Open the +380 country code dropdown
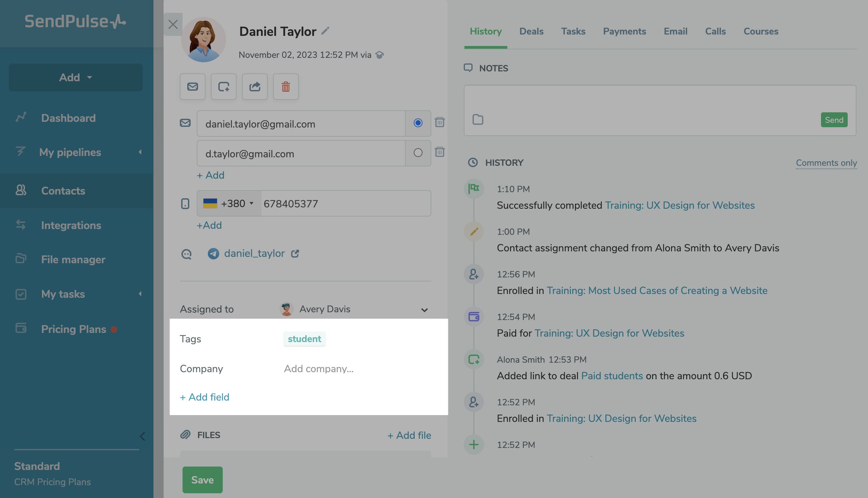The width and height of the screenshot is (868, 498). (229, 204)
